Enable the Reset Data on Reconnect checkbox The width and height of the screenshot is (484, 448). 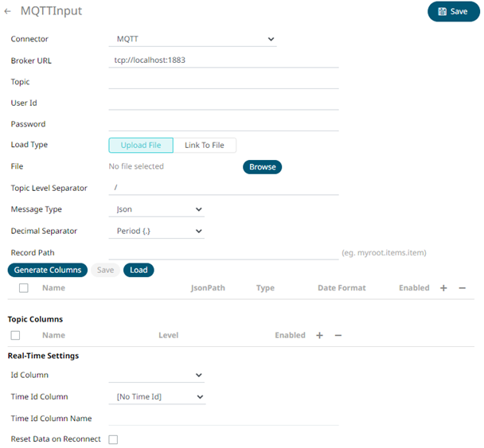[x=113, y=439]
